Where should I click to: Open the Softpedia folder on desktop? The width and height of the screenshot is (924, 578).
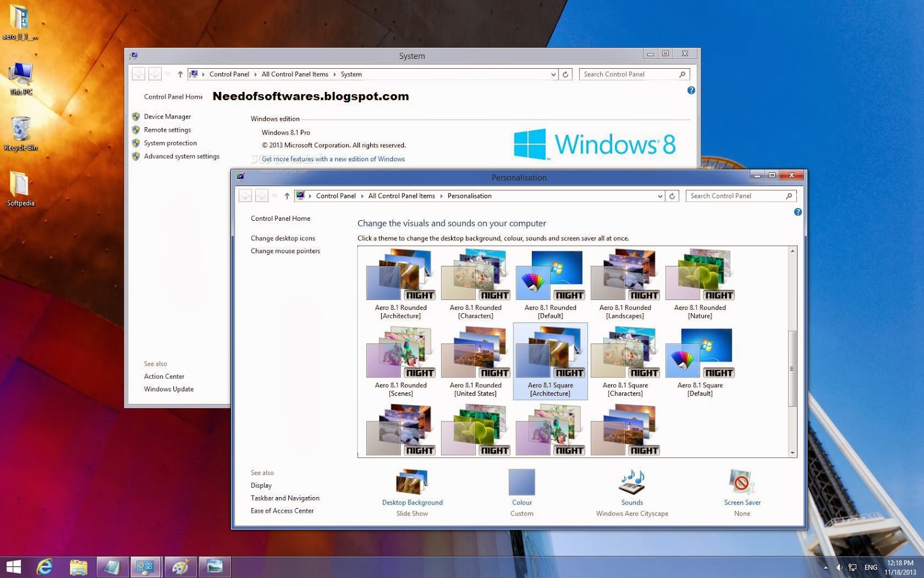[x=21, y=189]
